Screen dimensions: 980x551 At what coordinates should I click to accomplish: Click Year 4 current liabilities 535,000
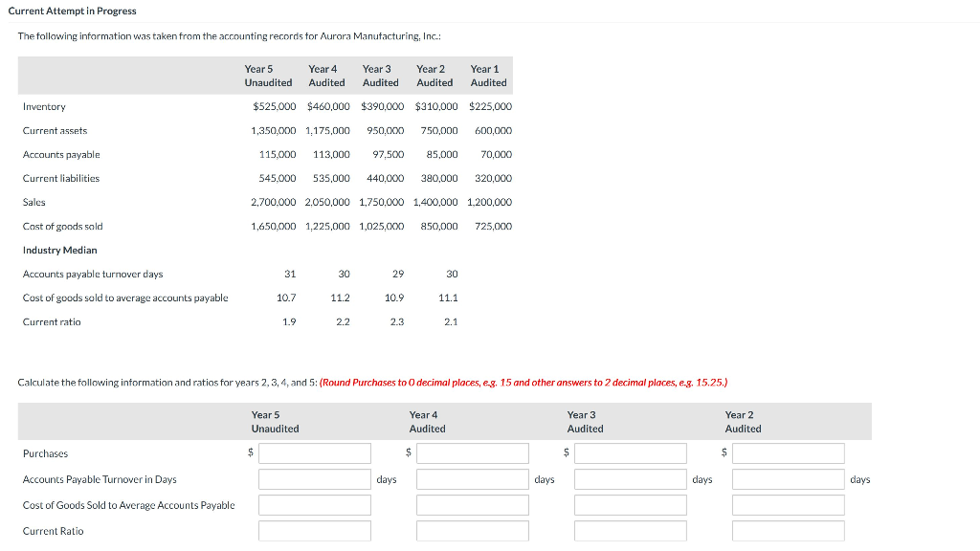pyautogui.click(x=331, y=179)
